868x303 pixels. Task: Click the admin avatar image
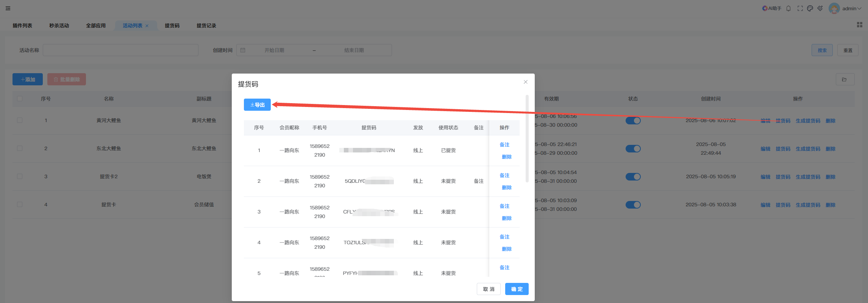click(x=834, y=8)
